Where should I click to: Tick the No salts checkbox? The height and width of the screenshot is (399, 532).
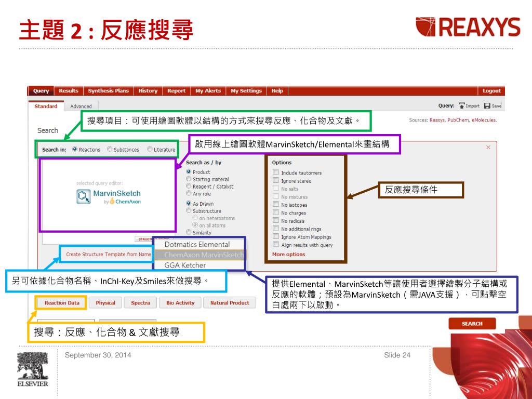276,188
